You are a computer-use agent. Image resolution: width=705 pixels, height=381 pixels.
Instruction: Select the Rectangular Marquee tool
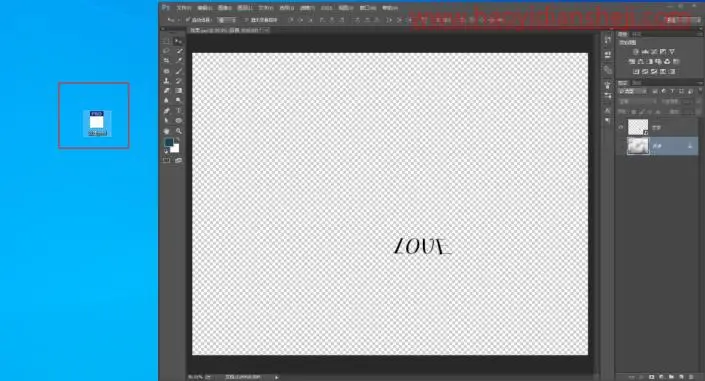[x=166, y=41]
